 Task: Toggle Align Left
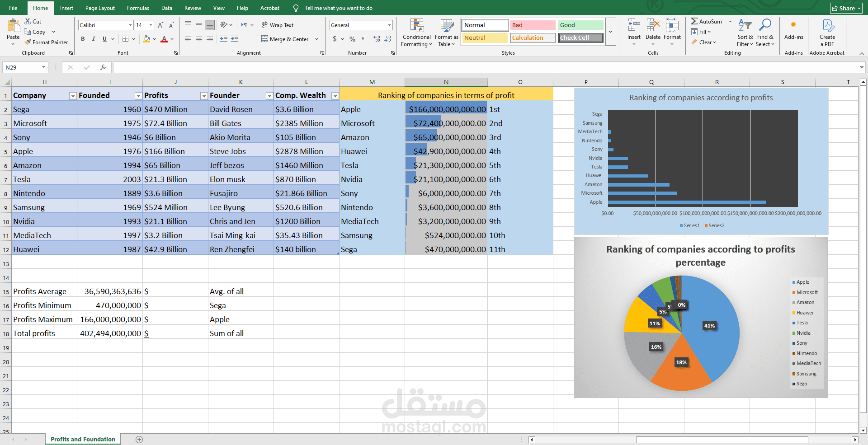click(x=188, y=39)
